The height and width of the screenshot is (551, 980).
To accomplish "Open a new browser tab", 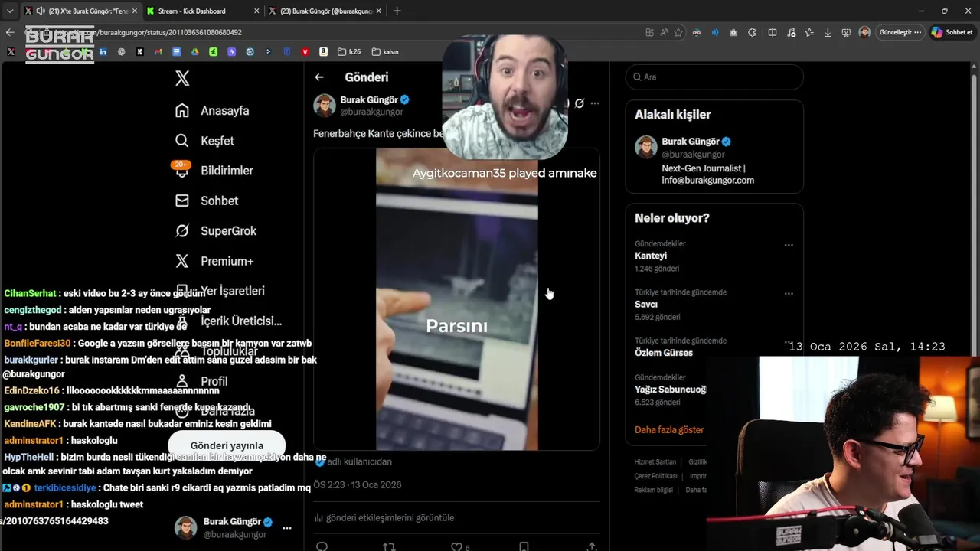I will pyautogui.click(x=397, y=11).
